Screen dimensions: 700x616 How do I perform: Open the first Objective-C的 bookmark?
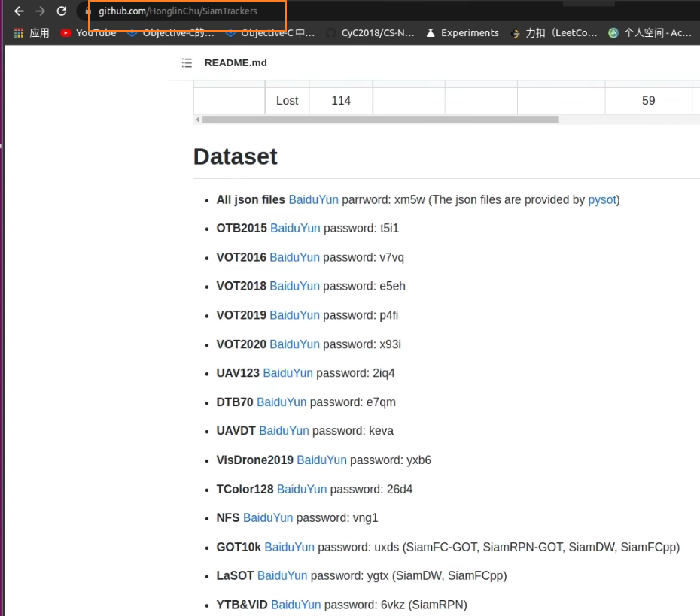(x=171, y=33)
